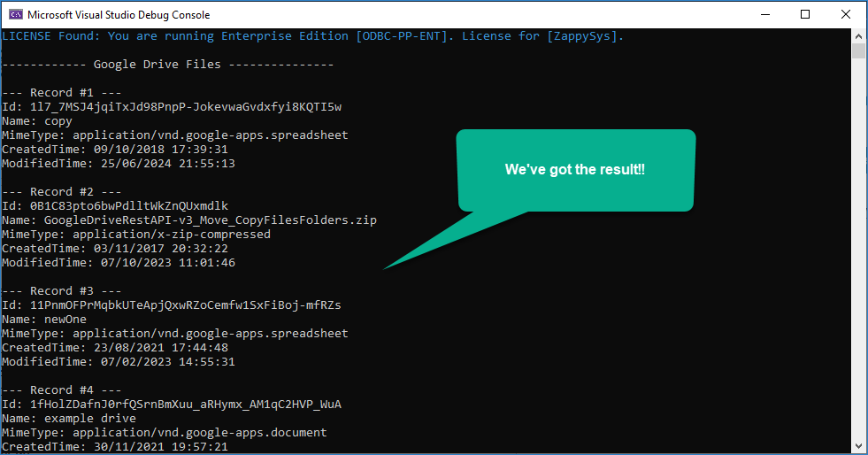This screenshot has height=455, width=868.
Task: Click the '--- Record #3 ---' line
Action: tap(61, 290)
